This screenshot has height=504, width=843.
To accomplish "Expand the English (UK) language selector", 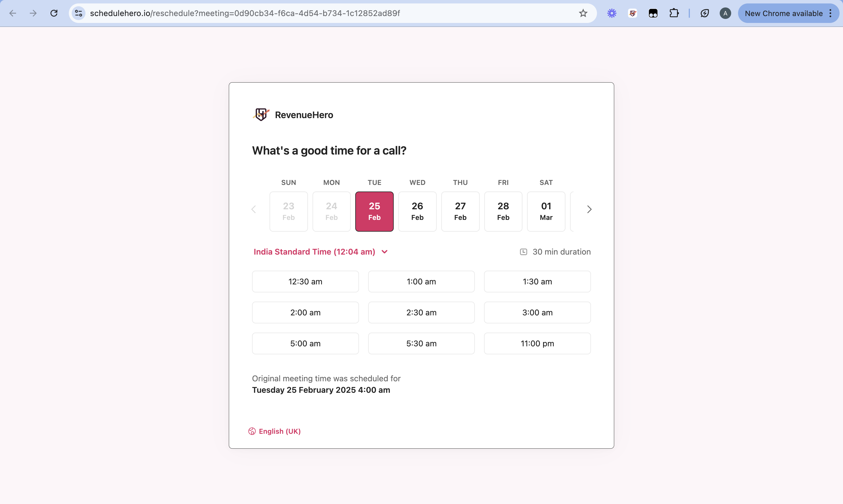I will [x=279, y=431].
